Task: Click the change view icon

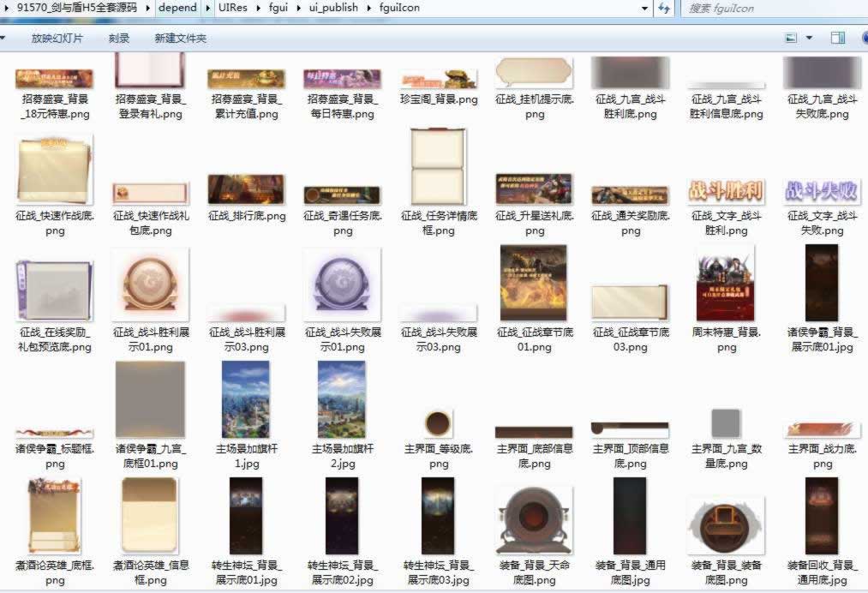Action: (792, 38)
